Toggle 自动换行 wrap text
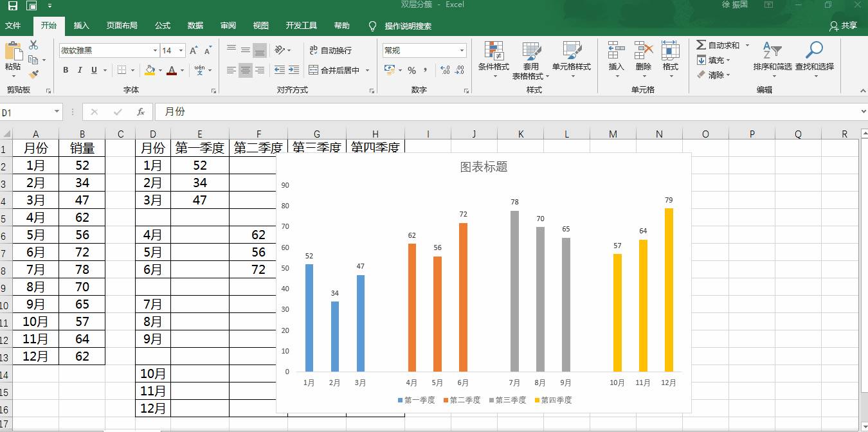This screenshot has height=432, width=868. pyautogui.click(x=330, y=50)
